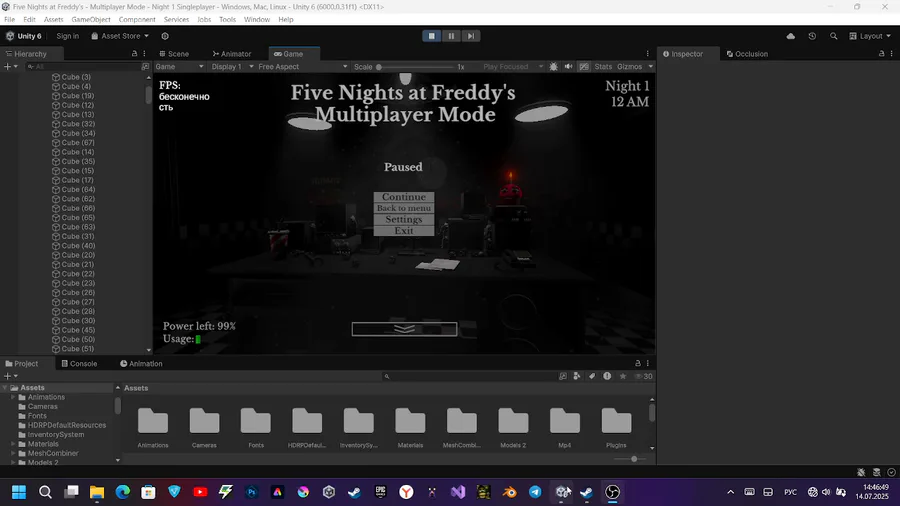Screen dimensions: 900x506
Task: Collapse the Assets root folder
Action: (x=5, y=388)
